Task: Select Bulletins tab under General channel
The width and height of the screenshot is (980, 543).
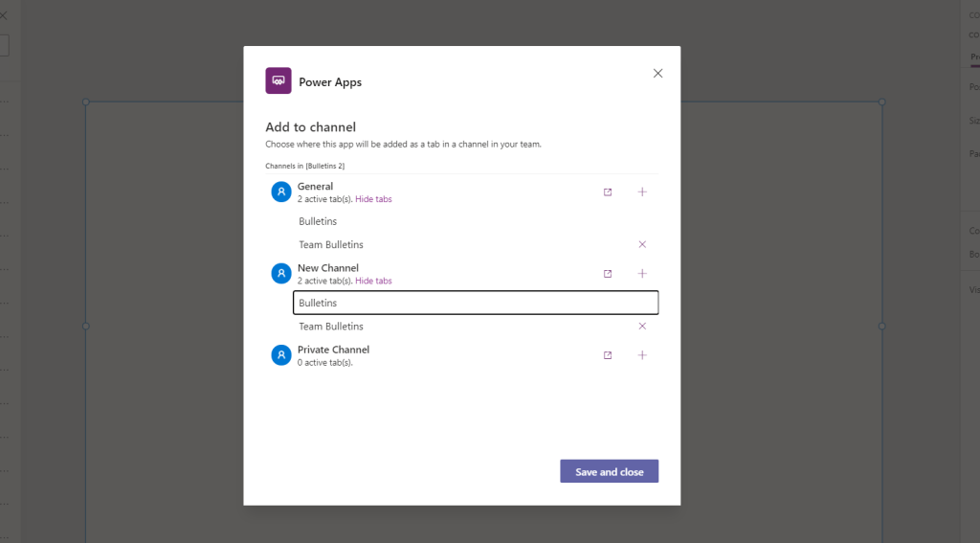Action: coord(318,221)
